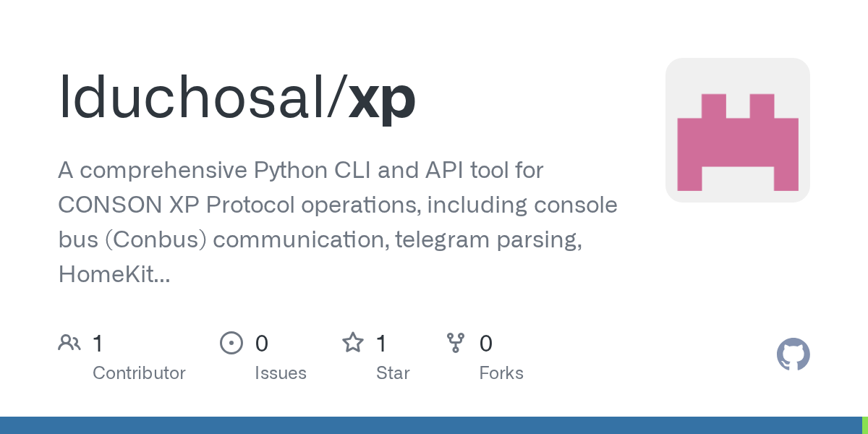Click the green language bar segment
This screenshot has height=434, width=868.
pos(864,425)
